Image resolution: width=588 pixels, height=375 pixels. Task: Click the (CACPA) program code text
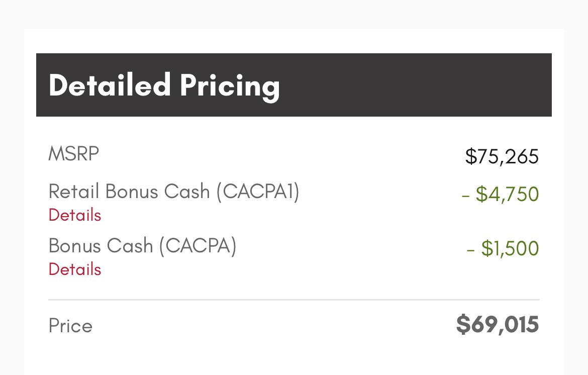198,246
